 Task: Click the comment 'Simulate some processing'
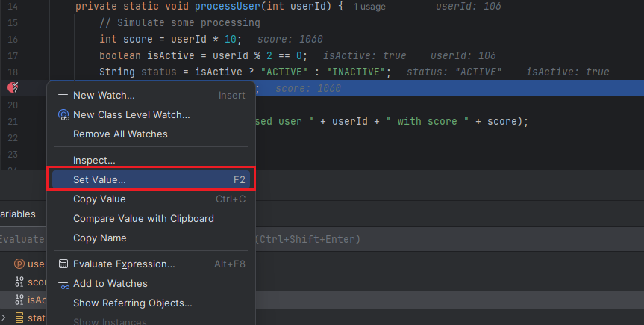180,22
